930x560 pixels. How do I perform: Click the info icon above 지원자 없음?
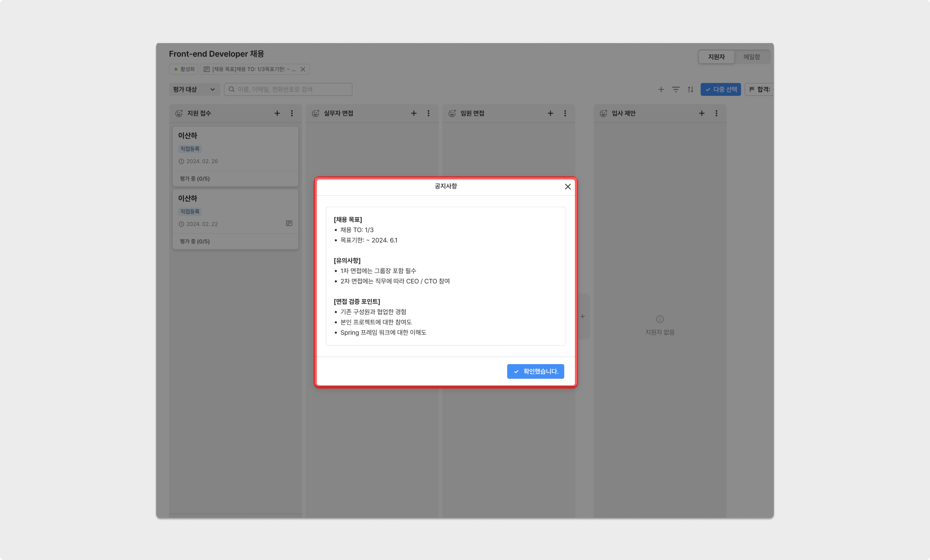[660, 319]
